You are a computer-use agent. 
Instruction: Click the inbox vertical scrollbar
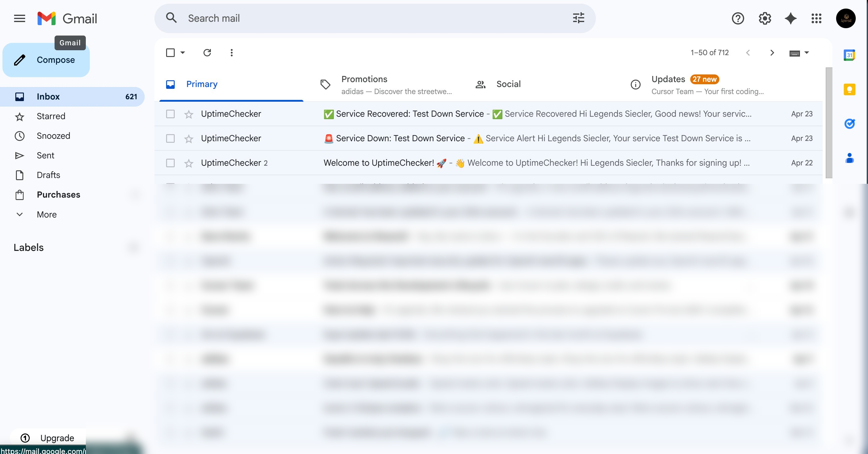pyautogui.click(x=828, y=123)
